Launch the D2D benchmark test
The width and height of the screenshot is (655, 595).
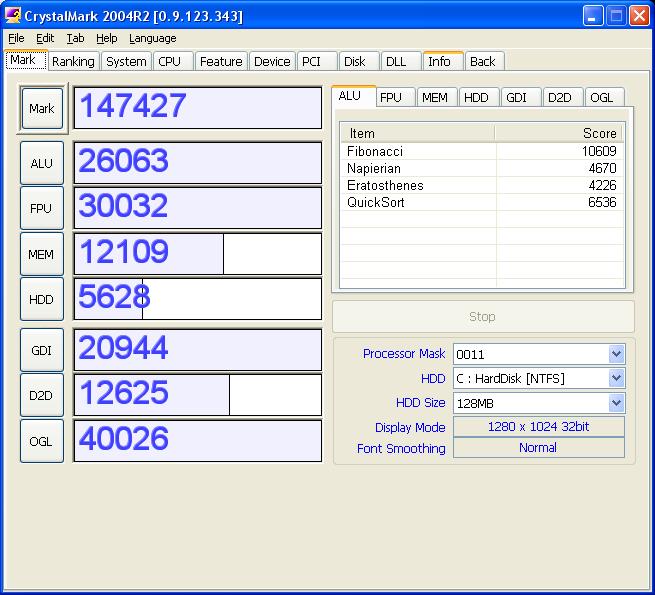[x=42, y=395]
